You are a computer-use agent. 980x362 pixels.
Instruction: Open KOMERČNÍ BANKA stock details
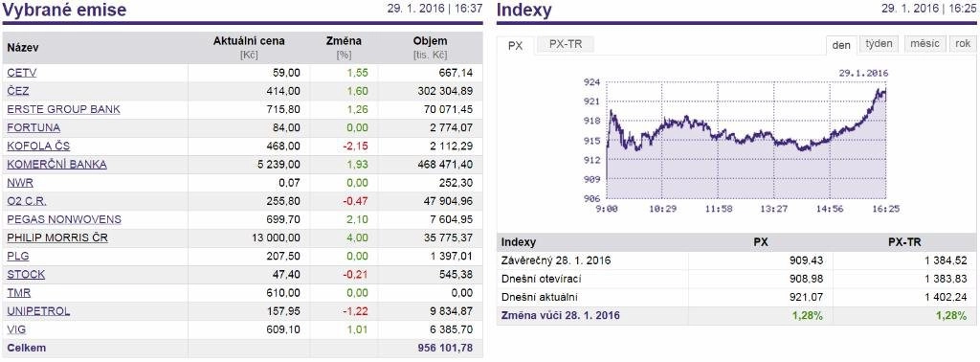(x=56, y=165)
